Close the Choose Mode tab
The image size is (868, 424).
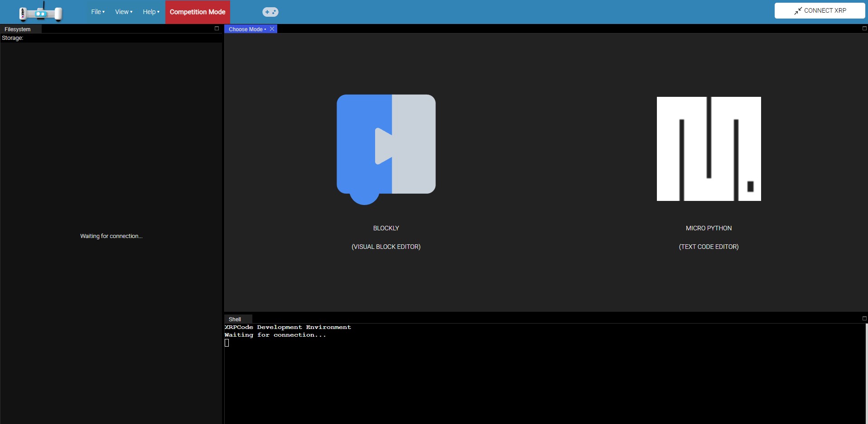(272, 29)
